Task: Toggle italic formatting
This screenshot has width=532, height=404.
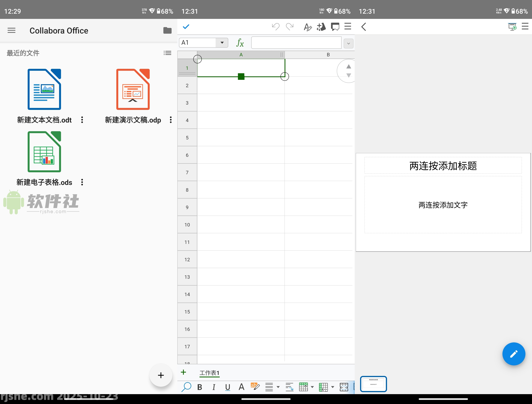Action: tap(214, 387)
